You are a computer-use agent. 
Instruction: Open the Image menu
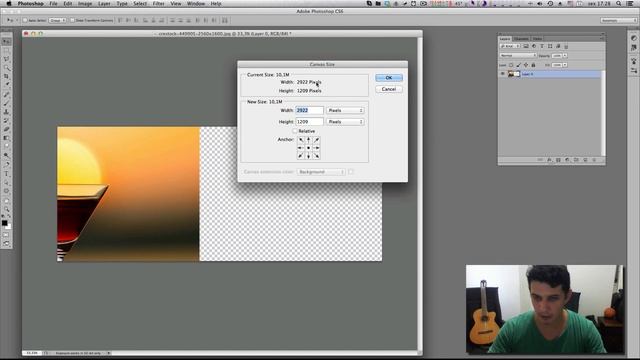pyautogui.click(x=85, y=3)
